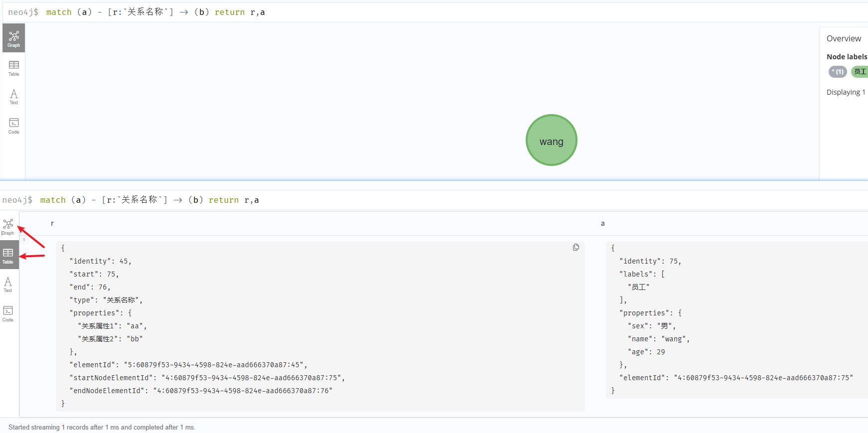Open Text view in bottom result frame
The height and width of the screenshot is (433, 868).
pos(8,285)
